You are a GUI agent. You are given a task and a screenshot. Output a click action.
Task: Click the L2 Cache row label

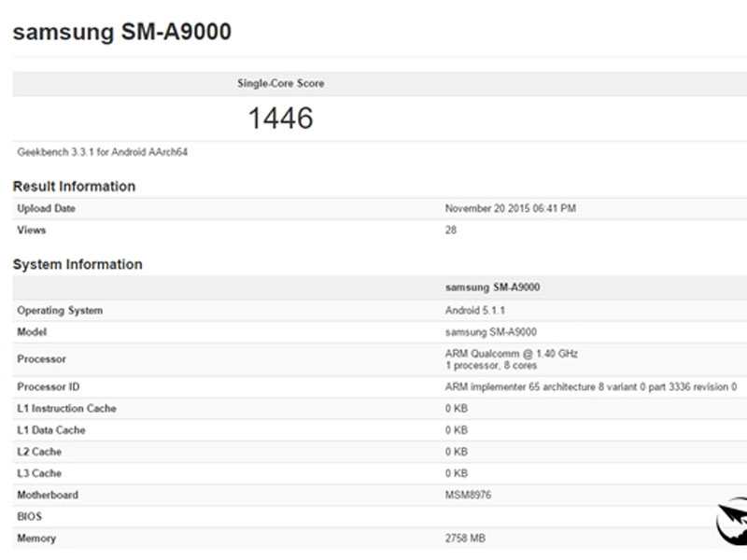[x=39, y=452]
